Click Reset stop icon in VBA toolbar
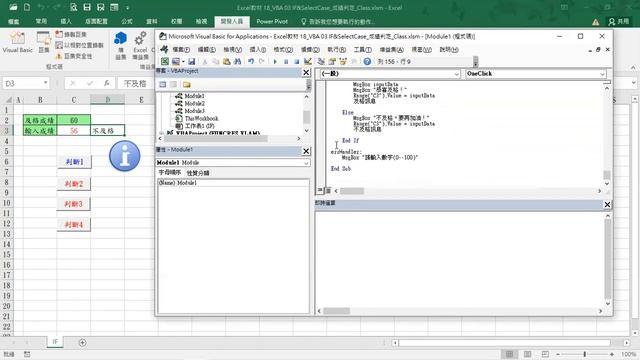This screenshot has width=640, height=360. tap(297, 62)
